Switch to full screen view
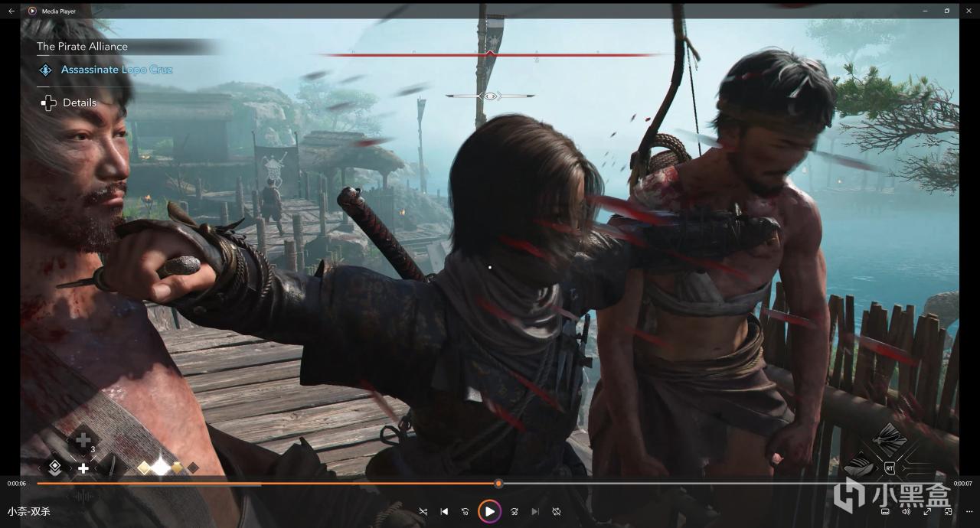980x528 pixels. 927,511
